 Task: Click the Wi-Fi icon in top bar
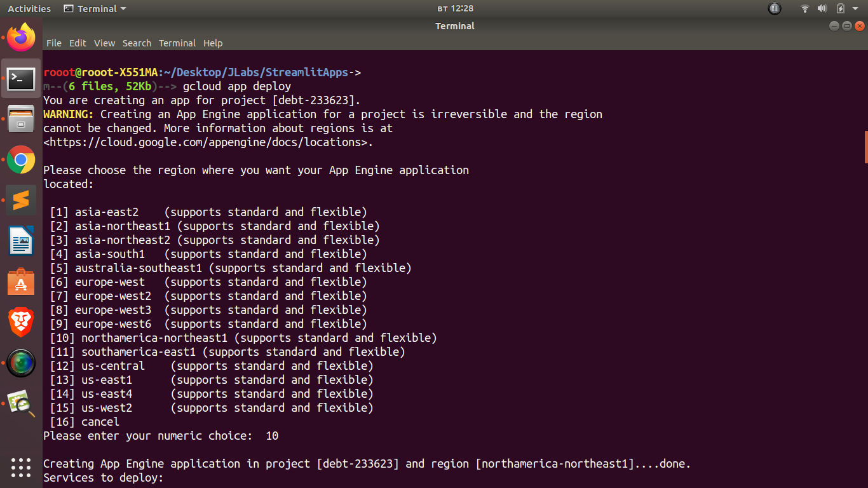pos(805,9)
